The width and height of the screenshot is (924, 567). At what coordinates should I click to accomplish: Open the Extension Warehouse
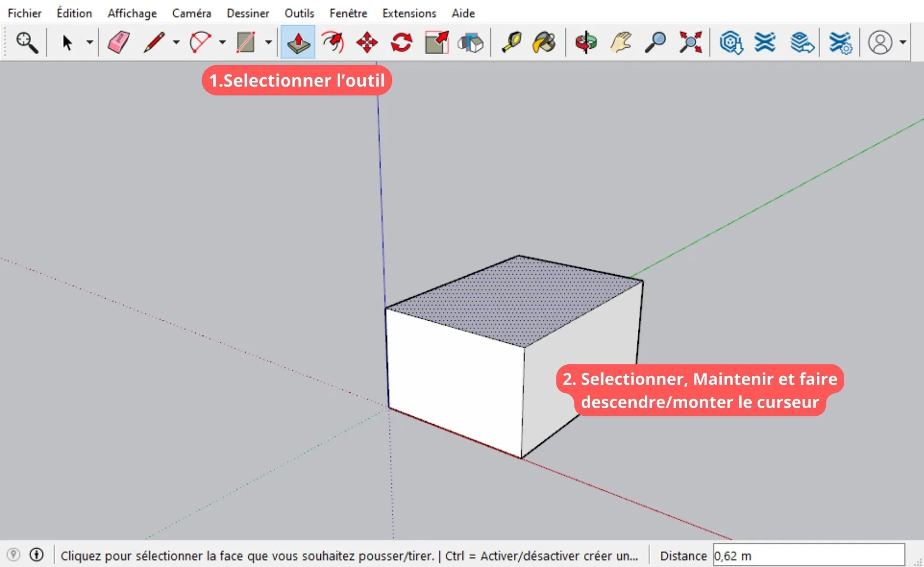(765, 43)
